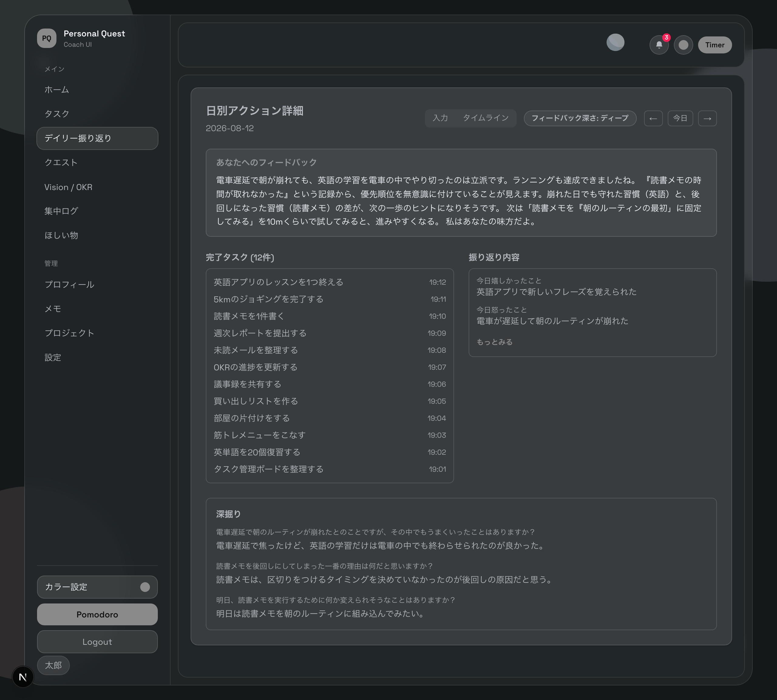Open 集中ログ in sidebar
The height and width of the screenshot is (700, 777).
coord(97,211)
